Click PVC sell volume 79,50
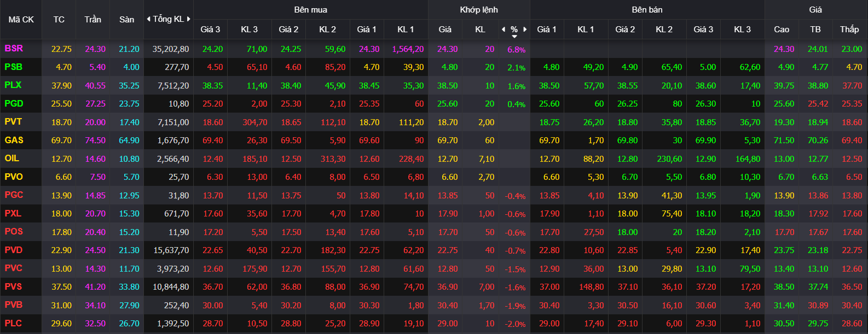868x334 pixels. click(x=750, y=269)
